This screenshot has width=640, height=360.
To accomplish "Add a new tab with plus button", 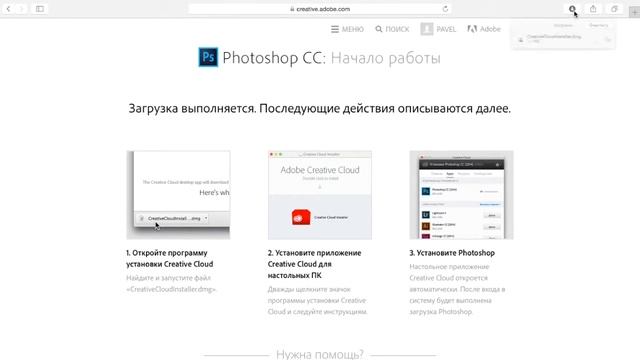I will coord(634,13).
